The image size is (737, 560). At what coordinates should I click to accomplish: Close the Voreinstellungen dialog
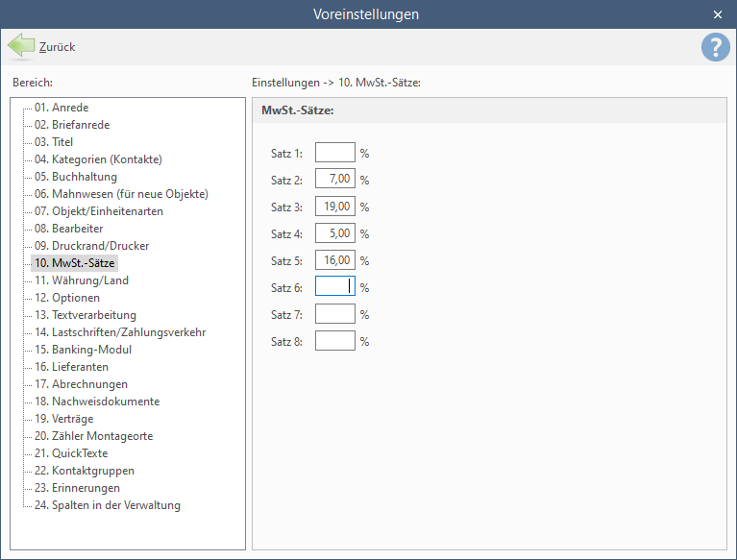(717, 14)
